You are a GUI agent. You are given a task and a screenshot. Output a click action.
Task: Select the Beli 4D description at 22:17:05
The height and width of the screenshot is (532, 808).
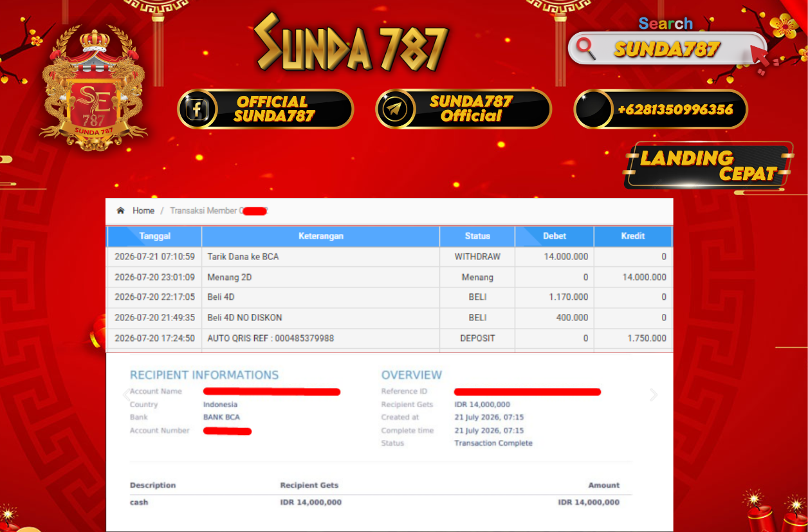[321, 297]
